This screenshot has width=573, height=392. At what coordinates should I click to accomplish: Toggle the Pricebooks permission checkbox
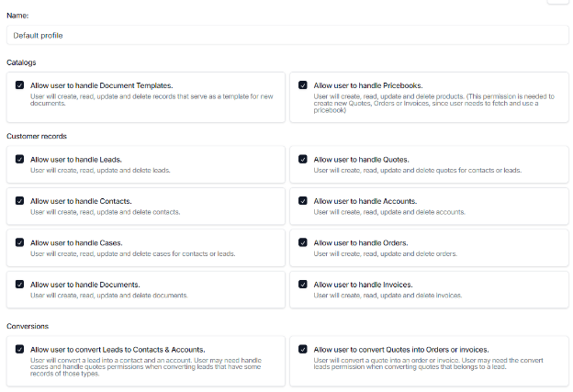click(303, 85)
